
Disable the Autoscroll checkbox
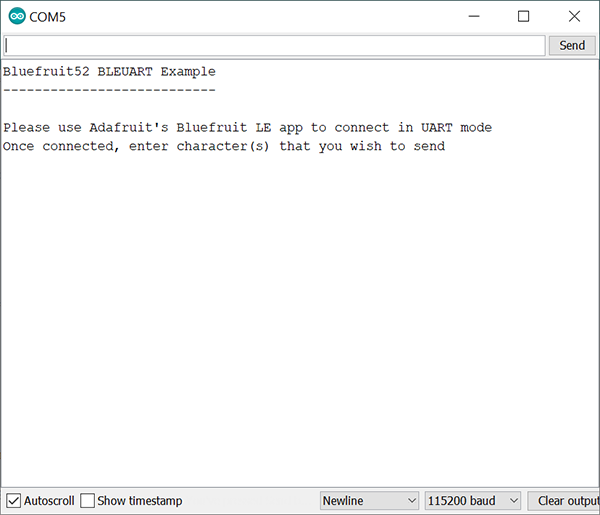pos(14,500)
